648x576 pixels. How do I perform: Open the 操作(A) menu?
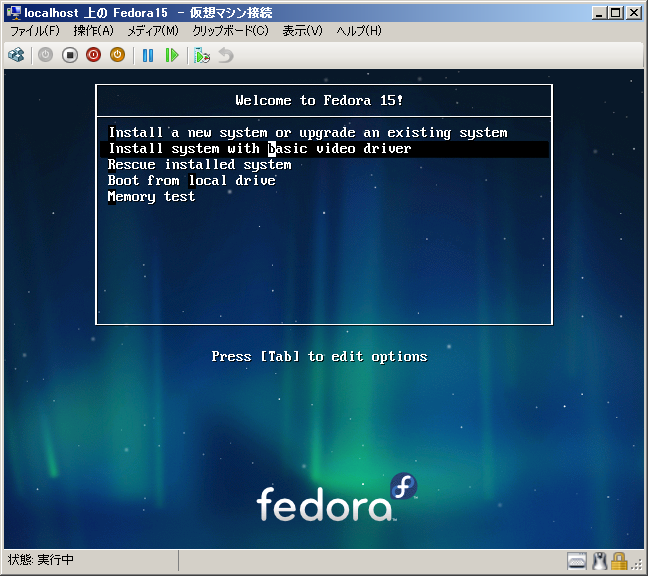93,31
